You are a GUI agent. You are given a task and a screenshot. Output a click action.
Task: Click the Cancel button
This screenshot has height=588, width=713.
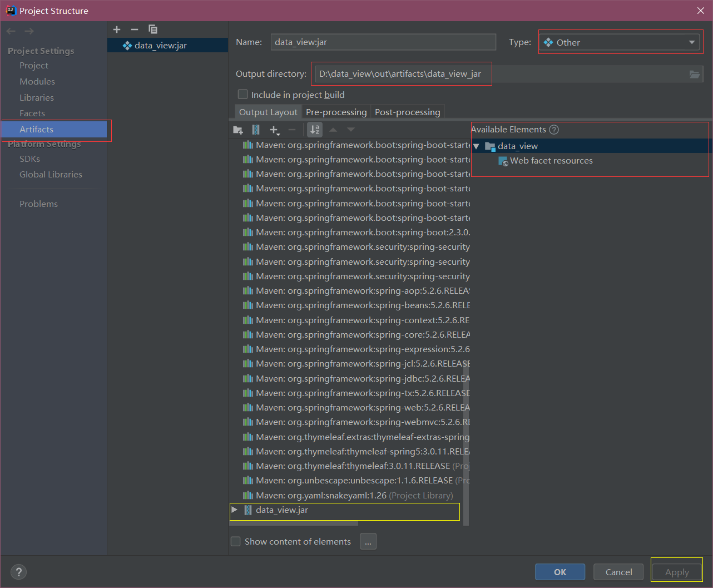(x=618, y=572)
